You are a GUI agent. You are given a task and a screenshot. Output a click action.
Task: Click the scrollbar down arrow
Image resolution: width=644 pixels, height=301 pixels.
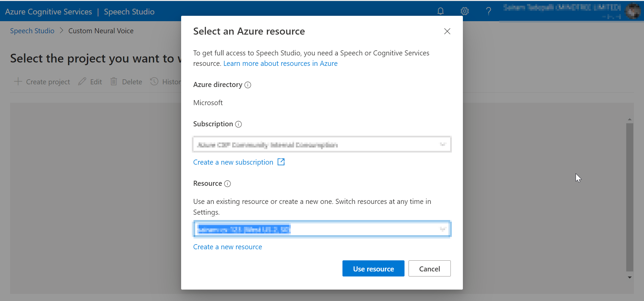(x=630, y=277)
